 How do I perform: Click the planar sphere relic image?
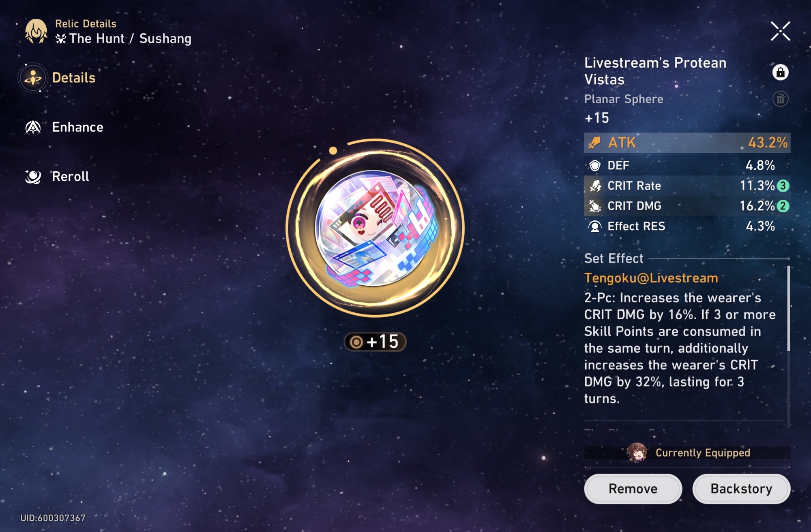coord(375,228)
